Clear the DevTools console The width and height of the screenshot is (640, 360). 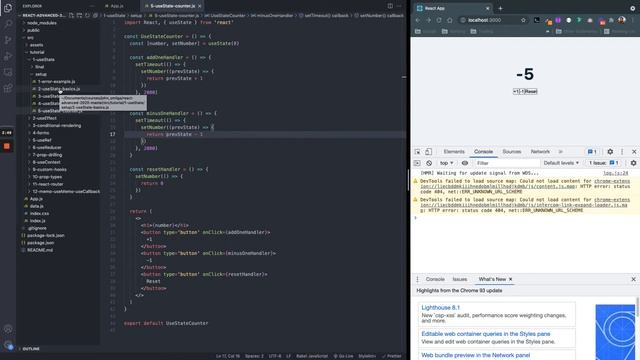coord(429,163)
